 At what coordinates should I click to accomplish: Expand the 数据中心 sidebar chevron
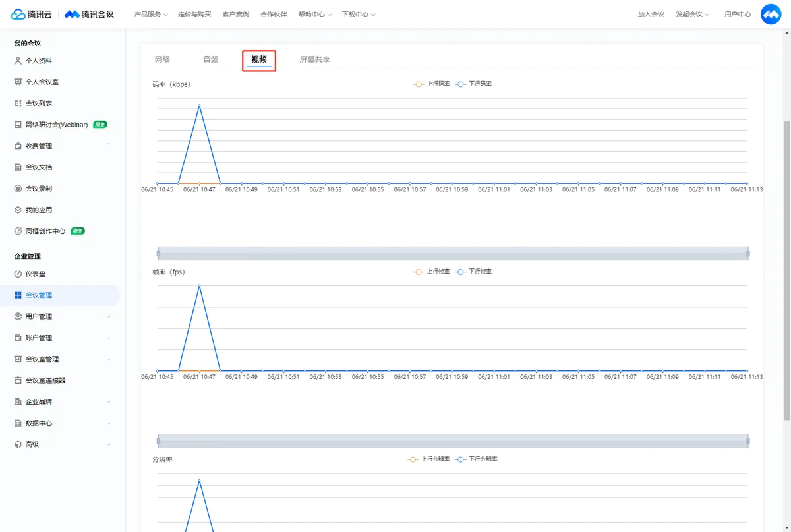point(109,423)
